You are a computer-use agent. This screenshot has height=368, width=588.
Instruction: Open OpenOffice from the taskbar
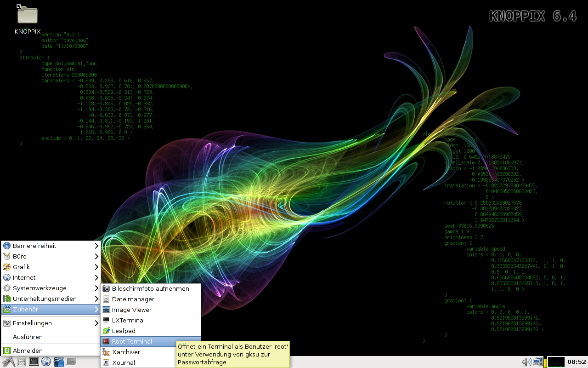coord(58,362)
